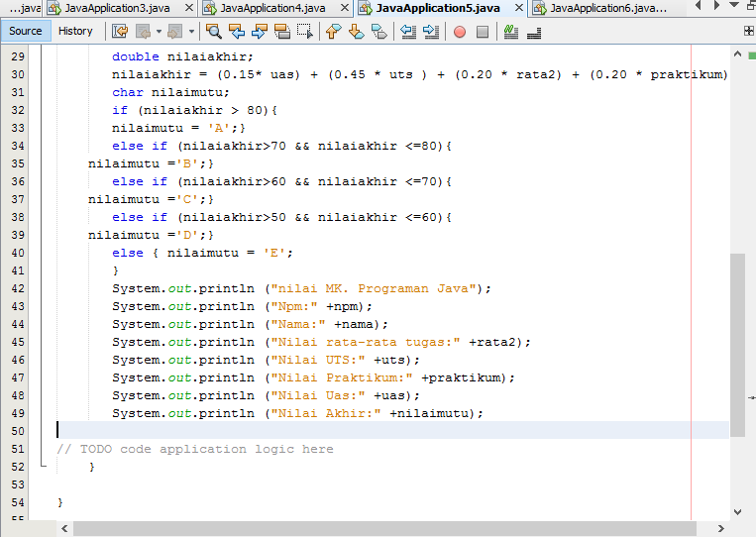756x537 pixels.
Task: Click the TODO code application logic comment
Action: pos(195,449)
